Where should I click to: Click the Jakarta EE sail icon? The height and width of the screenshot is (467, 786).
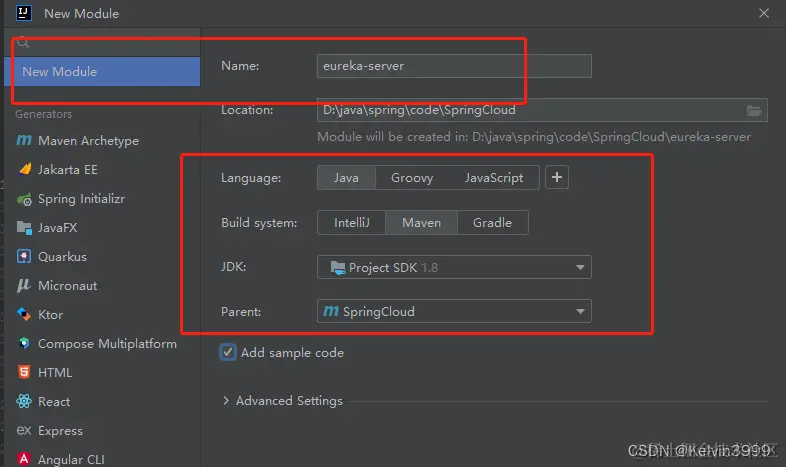click(24, 169)
